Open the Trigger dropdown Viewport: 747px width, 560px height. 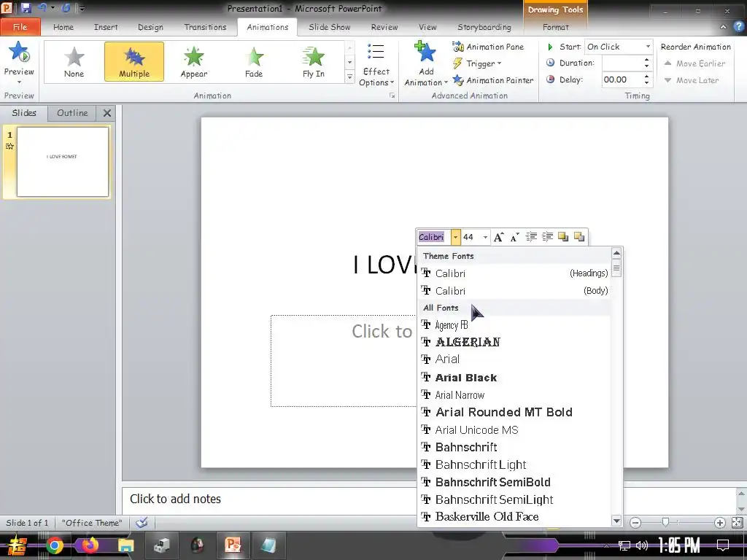pyautogui.click(x=477, y=63)
